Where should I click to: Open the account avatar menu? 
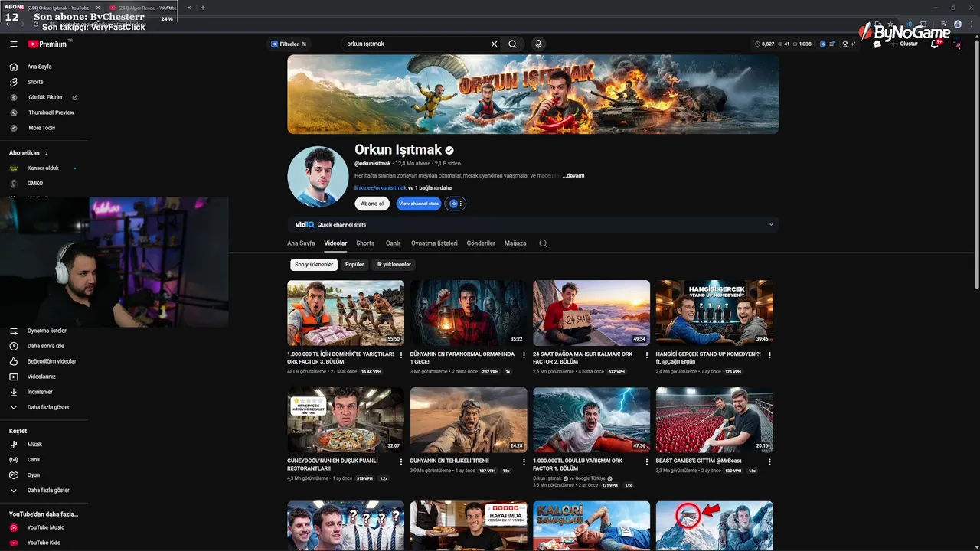pos(956,44)
